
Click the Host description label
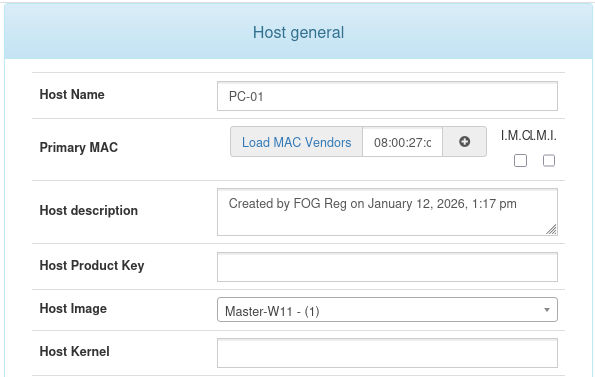[x=88, y=210]
